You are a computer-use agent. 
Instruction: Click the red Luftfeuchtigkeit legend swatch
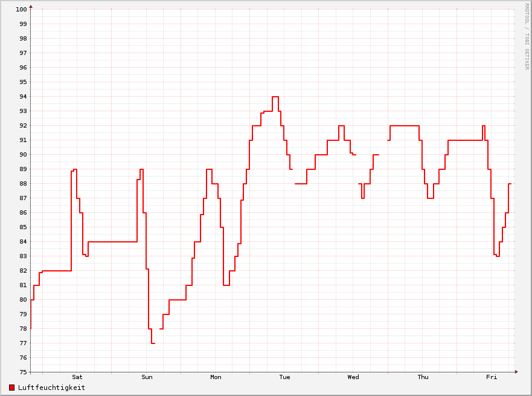[12, 388]
